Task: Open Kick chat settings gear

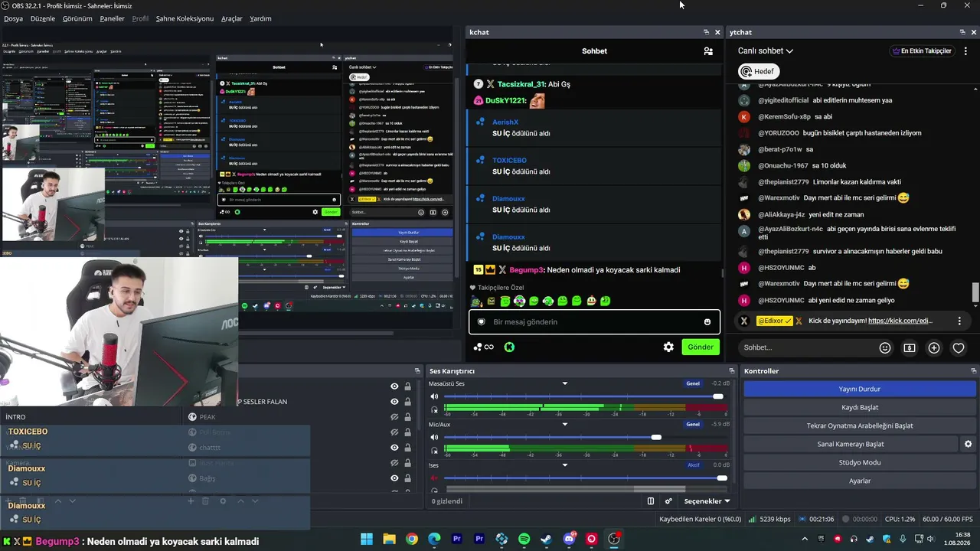Action: point(668,347)
